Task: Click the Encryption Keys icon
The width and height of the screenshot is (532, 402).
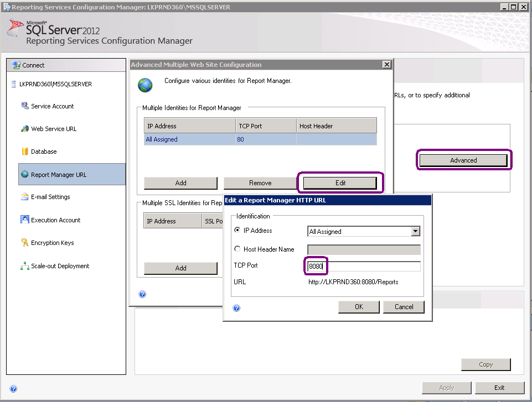Action: pos(25,242)
